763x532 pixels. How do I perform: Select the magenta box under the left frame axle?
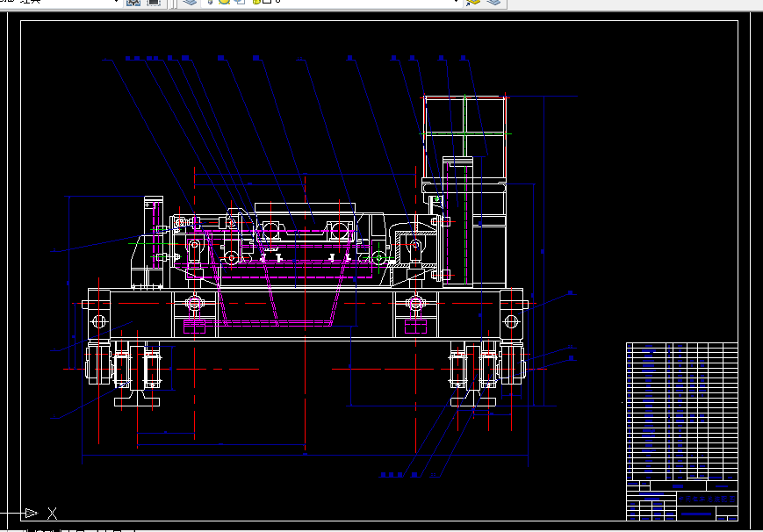(x=194, y=327)
